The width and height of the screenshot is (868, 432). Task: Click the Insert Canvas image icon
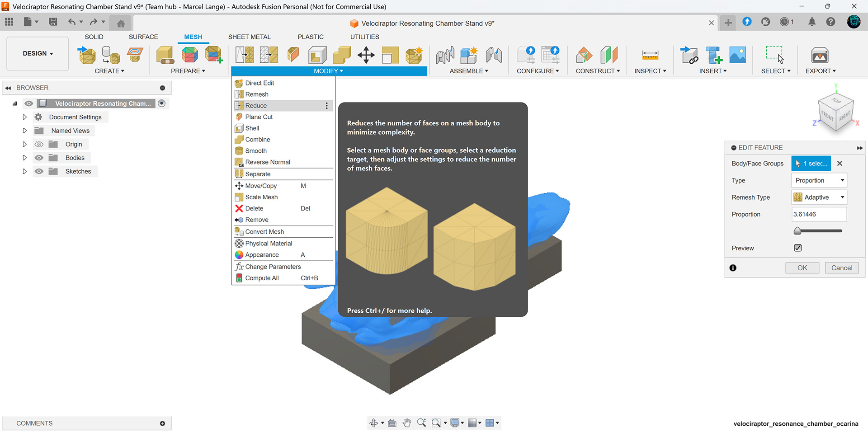737,55
